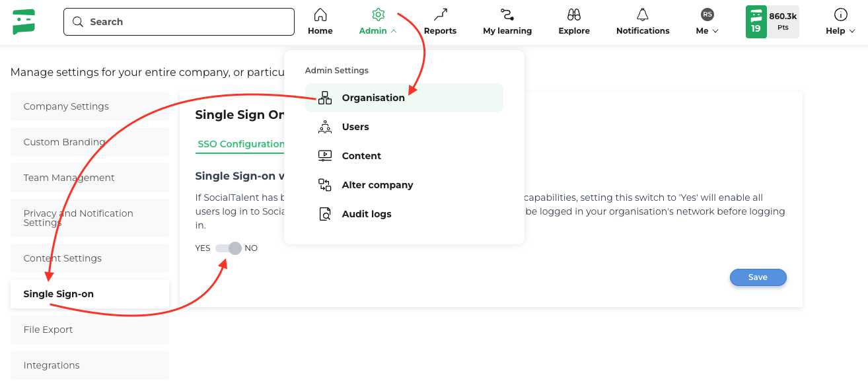868x389 pixels.
Task: Select Single Sign-on sidebar item
Action: tap(90, 294)
